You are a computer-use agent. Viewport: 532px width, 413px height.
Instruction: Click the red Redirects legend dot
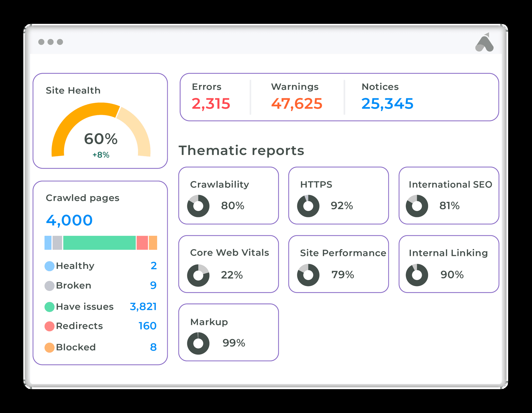click(50, 326)
